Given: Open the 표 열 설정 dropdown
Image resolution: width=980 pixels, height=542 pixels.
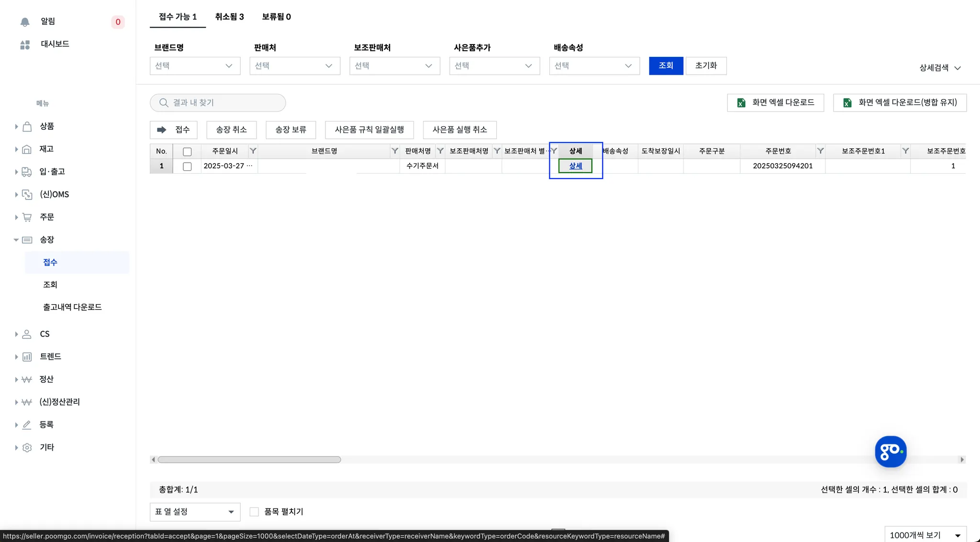Looking at the screenshot, I should (x=195, y=512).
